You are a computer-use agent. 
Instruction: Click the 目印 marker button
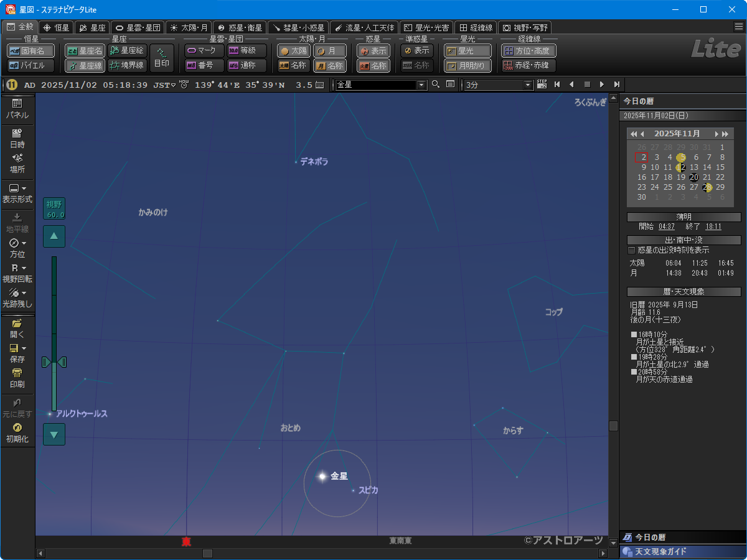tap(162, 58)
